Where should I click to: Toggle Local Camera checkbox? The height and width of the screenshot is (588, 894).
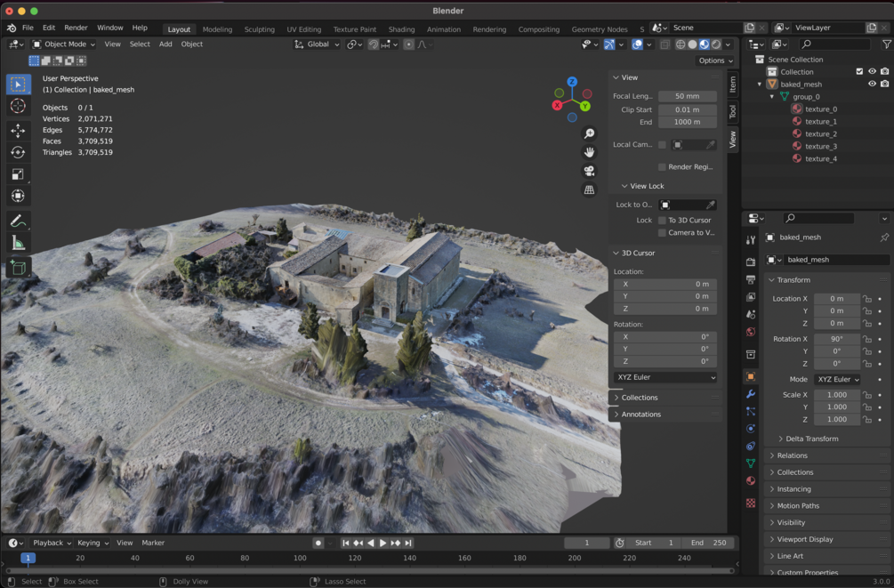coord(662,145)
